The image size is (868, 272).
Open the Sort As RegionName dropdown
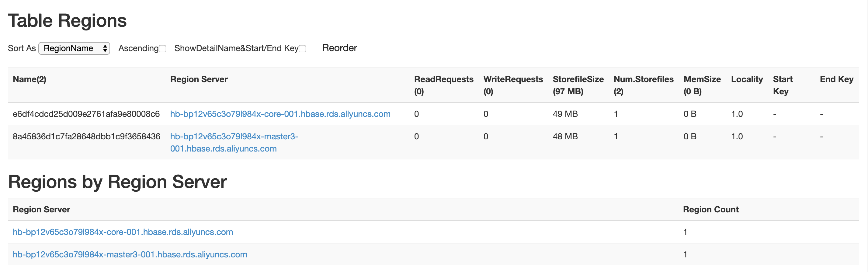click(x=74, y=48)
